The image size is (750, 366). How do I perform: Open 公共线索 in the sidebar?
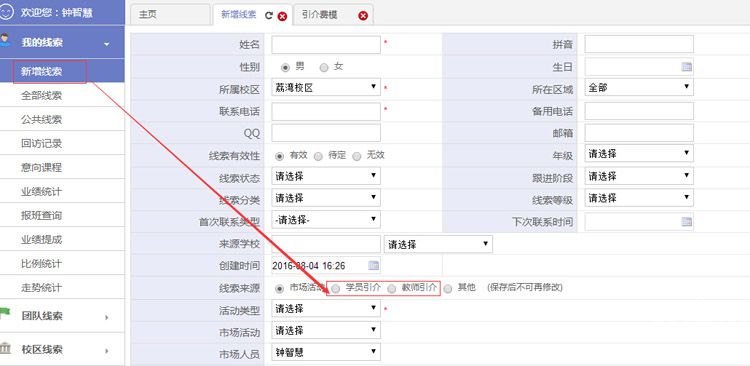(62, 119)
